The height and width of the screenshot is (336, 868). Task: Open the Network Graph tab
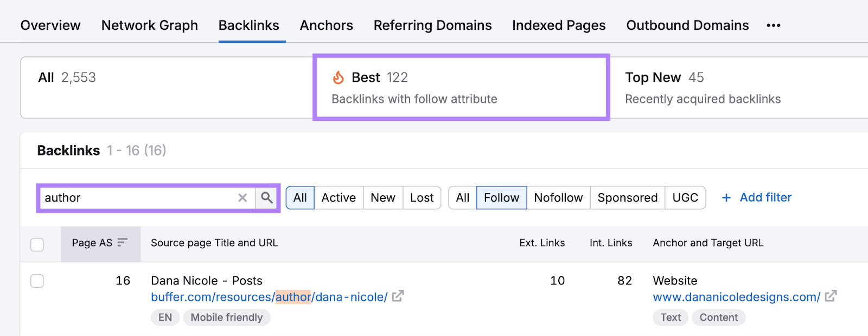click(149, 25)
